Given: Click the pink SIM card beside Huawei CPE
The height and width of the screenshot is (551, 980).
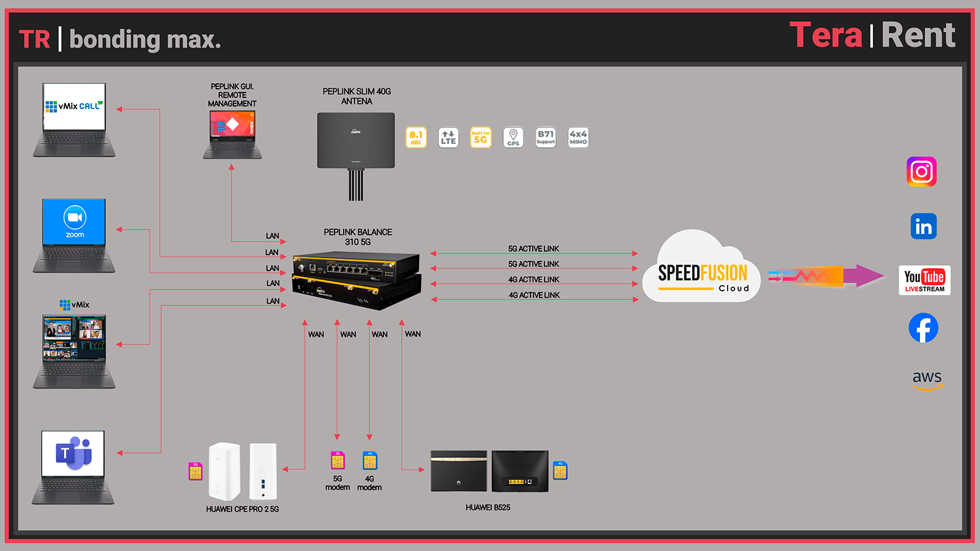Looking at the screenshot, I should coord(195,471).
